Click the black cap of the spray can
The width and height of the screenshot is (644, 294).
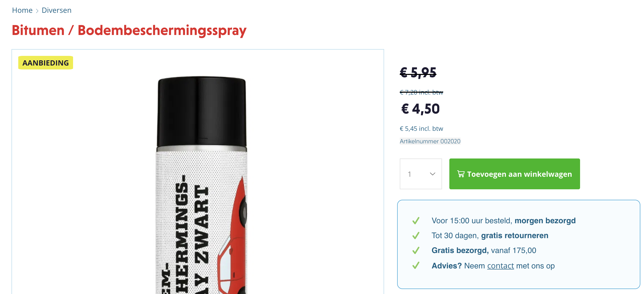[201, 112]
